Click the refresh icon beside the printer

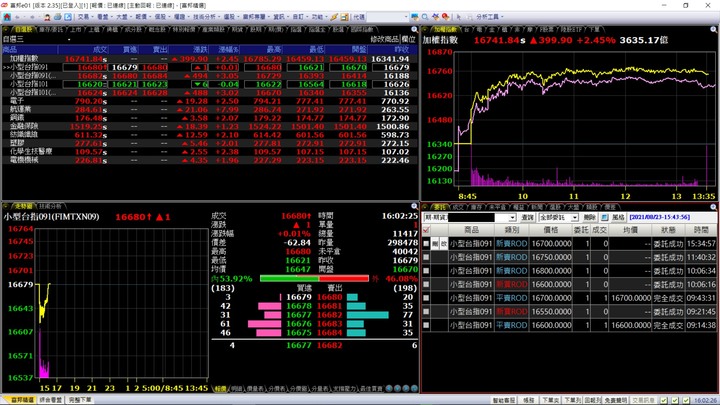(68, 17)
